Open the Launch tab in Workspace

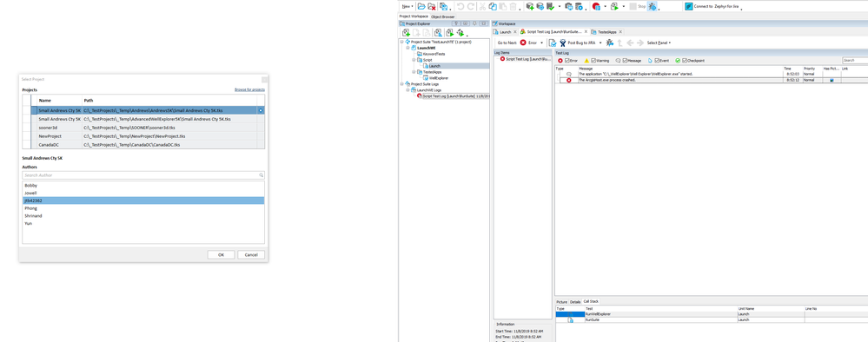(504, 32)
